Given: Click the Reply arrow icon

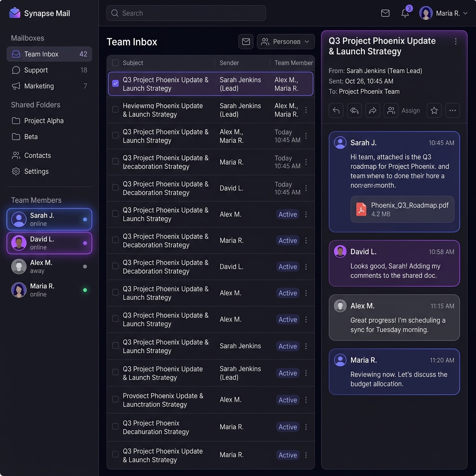Looking at the screenshot, I should [336, 111].
